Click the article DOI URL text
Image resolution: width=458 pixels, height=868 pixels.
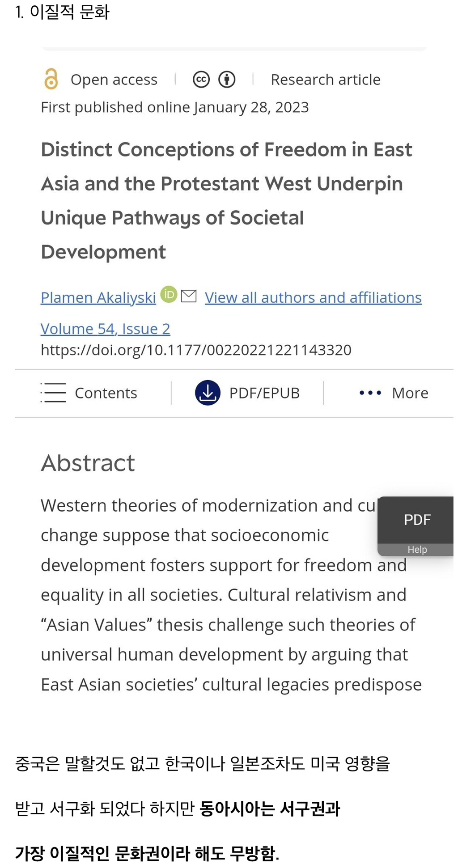pos(196,350)
